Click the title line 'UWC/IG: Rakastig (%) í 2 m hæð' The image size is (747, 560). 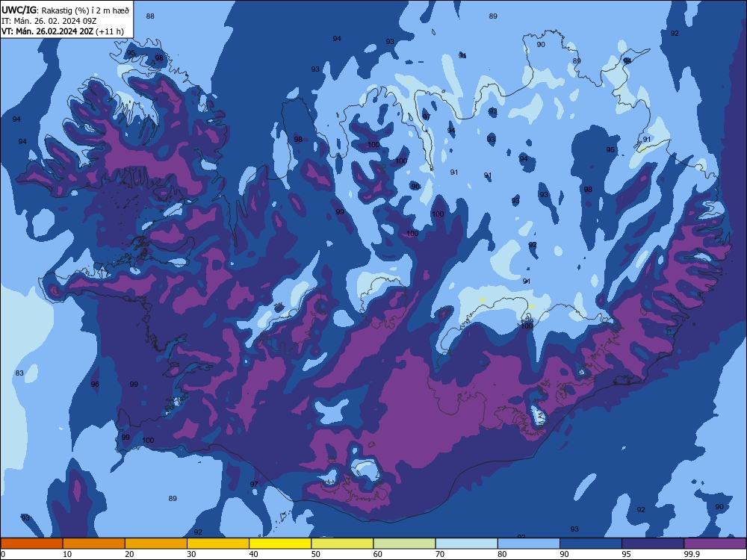tap(65, 10)
